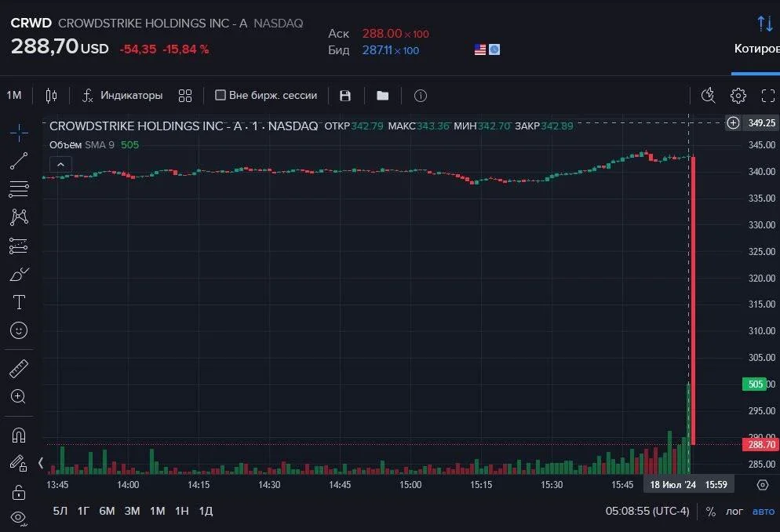
Task: Toggle the лог scale option
Action: pyautogui.click(x=734, y=511)
